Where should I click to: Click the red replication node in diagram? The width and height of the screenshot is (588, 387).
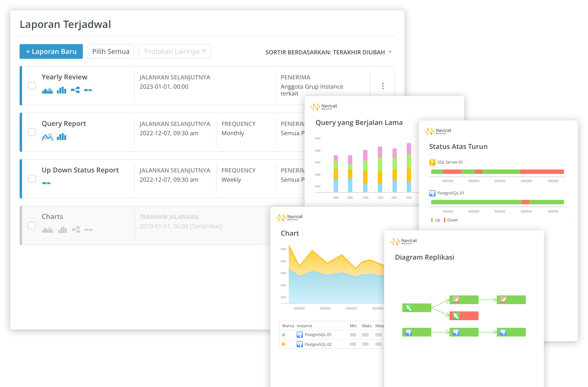464,316
